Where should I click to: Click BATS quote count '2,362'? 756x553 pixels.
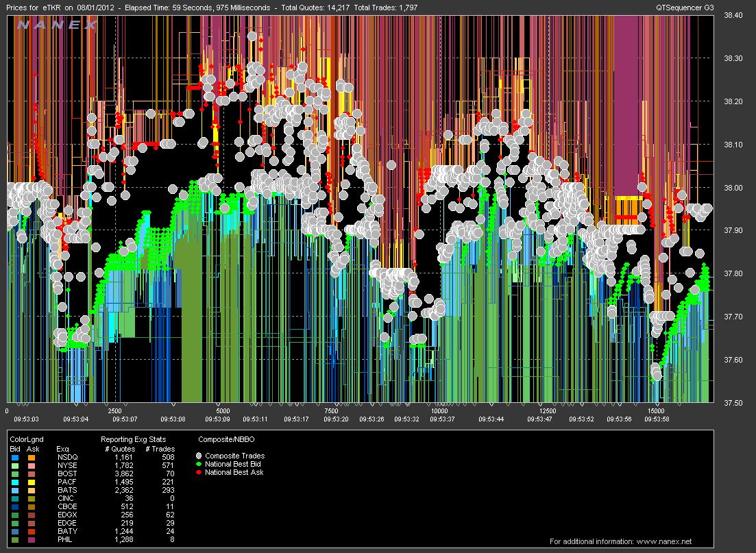click(124, 490)
